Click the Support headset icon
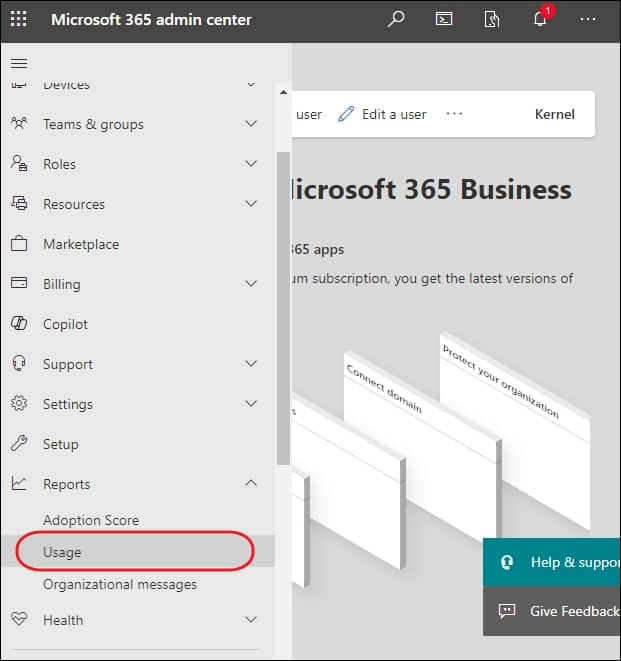The image size is (621, 661). (x=19, y=363)
